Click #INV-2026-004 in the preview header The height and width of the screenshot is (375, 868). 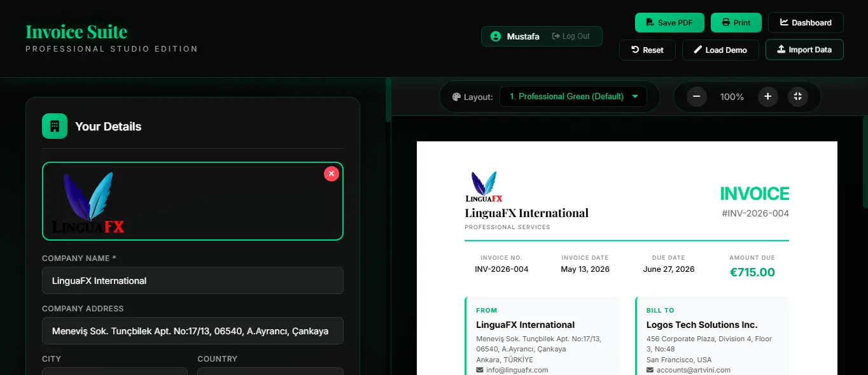tap(755, 213)
